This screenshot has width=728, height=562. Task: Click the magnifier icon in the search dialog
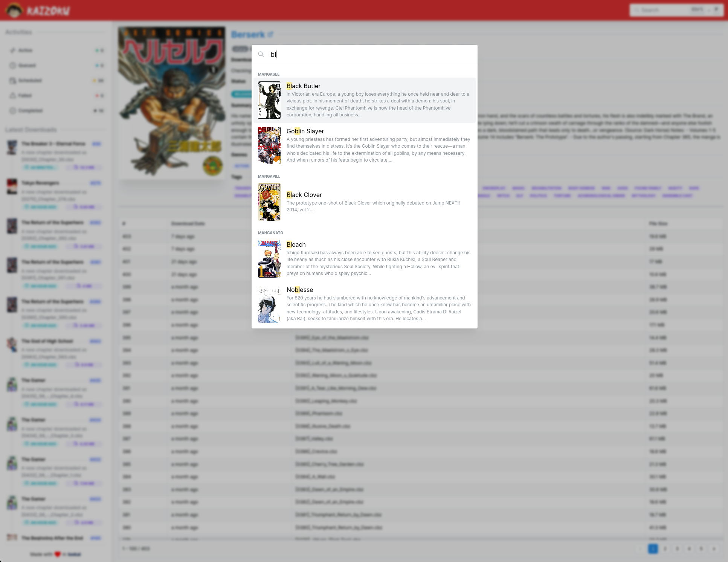click(261, 55)
